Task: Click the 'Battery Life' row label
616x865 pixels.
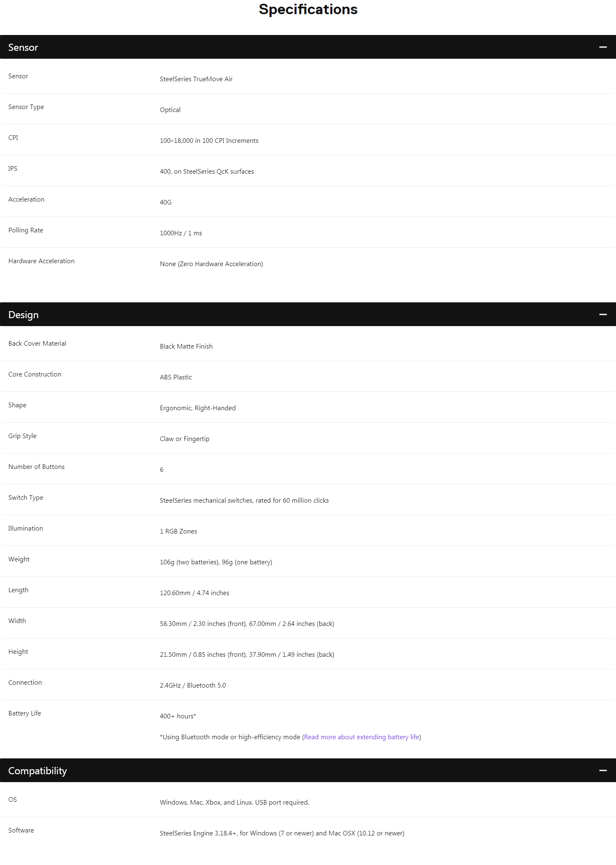Action: point(25,713)
